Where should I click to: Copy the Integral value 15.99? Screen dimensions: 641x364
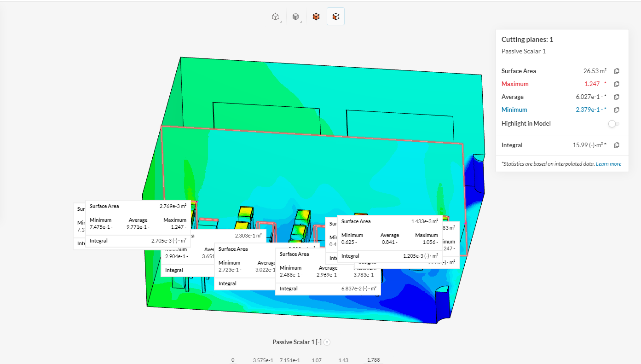[x=617, y=145]
